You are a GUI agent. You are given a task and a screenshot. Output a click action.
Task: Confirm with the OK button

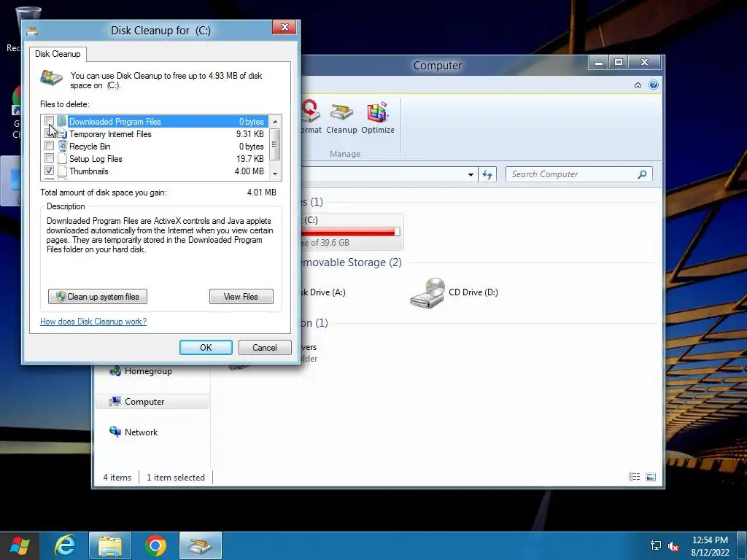[206, 347]
